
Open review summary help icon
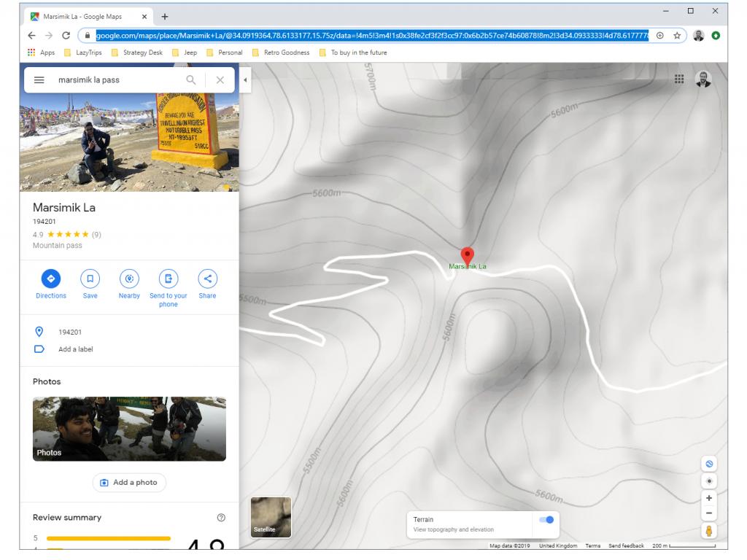tap(221, 518)
